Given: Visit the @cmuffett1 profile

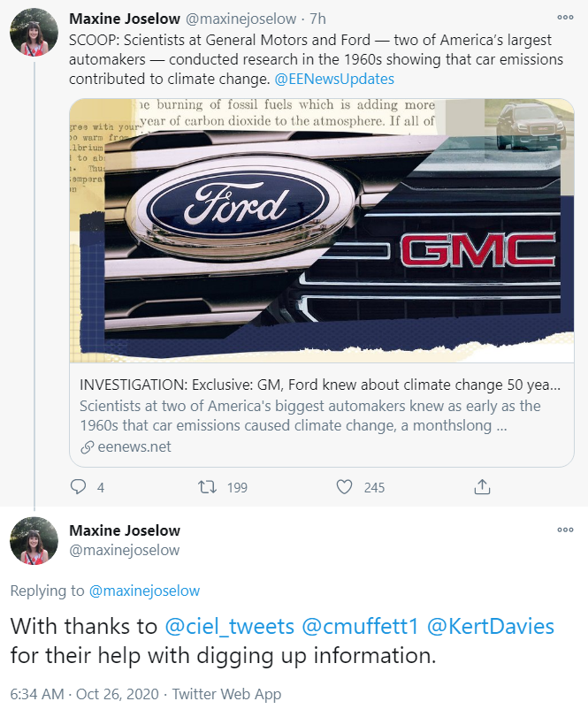Looking at the screenshot, I should (360, 627).
